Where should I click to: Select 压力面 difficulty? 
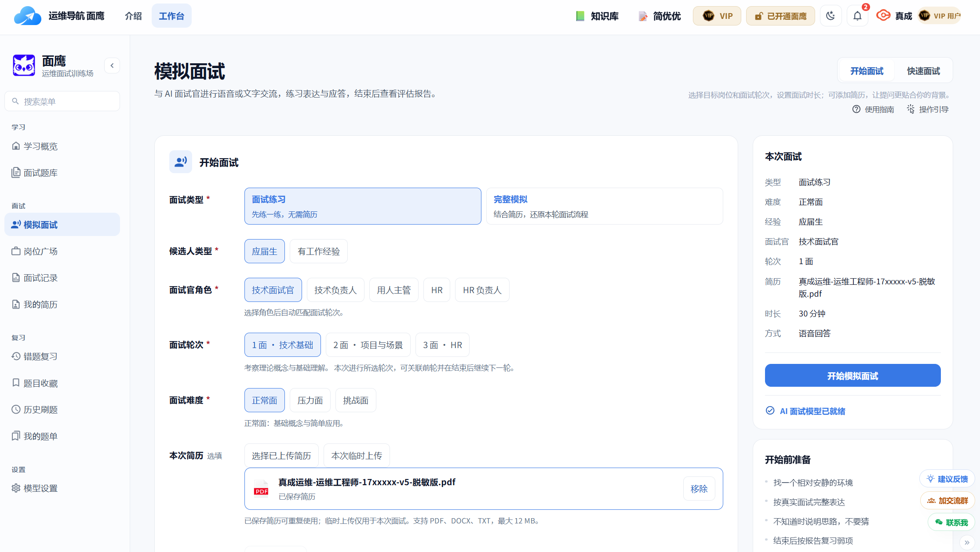[x=310, y=400]
